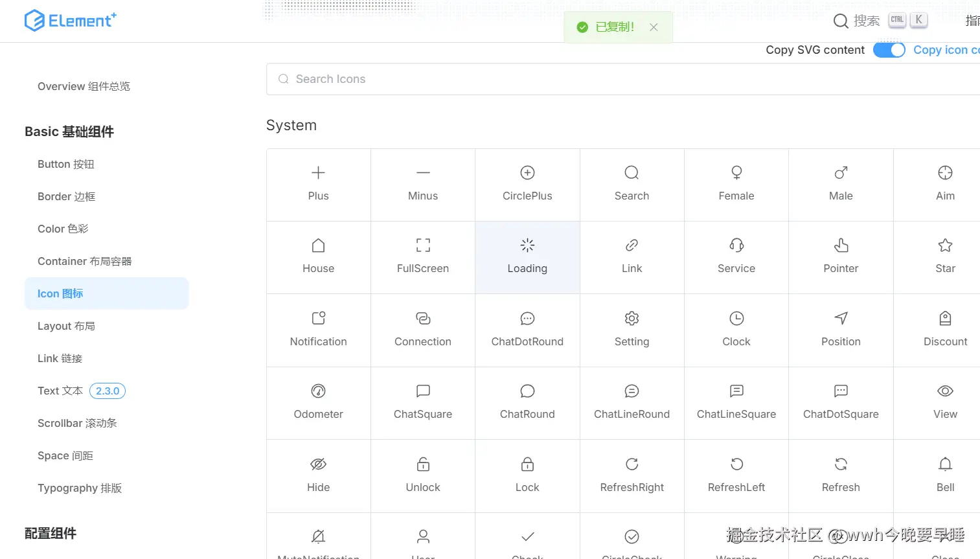Copy the ChatDotRound icon
Screen dimensions: 980x559
pyautogui.click(x=527, y=330)
